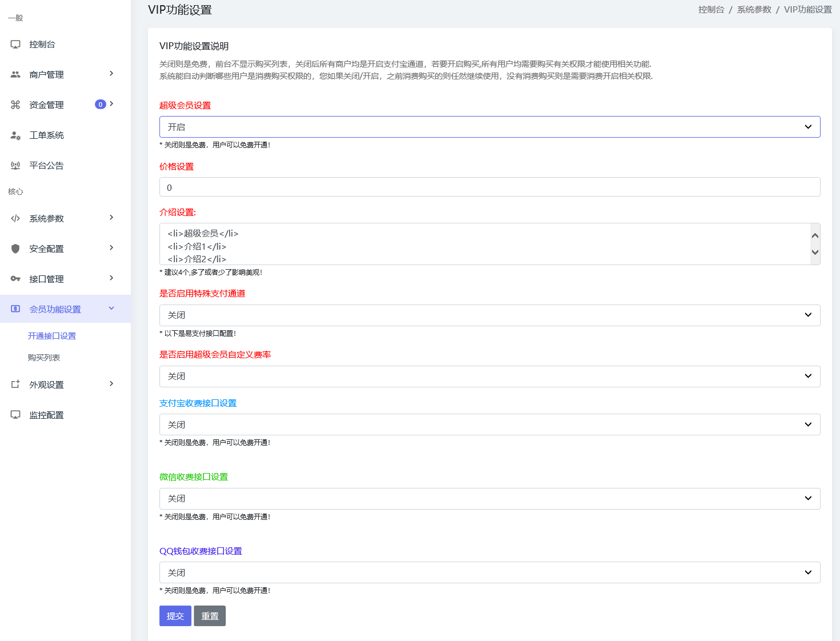The image size is (840, 641).
Task: Click the 价格设置 price input field
Action: pos(489,187)
